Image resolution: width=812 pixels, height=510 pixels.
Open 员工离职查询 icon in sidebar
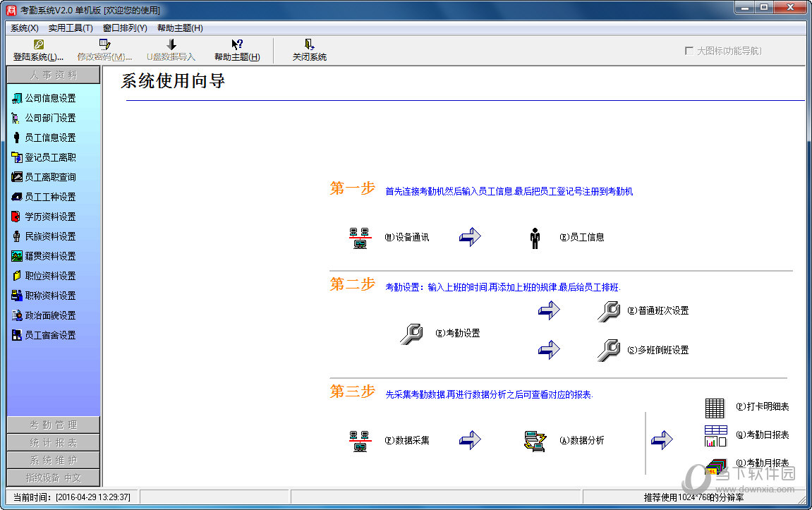[x=16, y=177]
